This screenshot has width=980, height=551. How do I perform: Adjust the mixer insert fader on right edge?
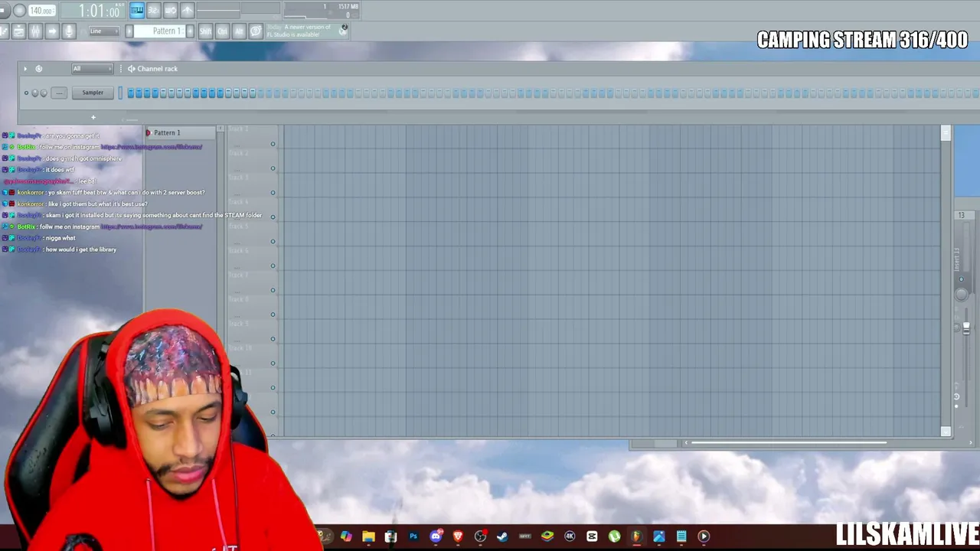click(x=966, y=328)
